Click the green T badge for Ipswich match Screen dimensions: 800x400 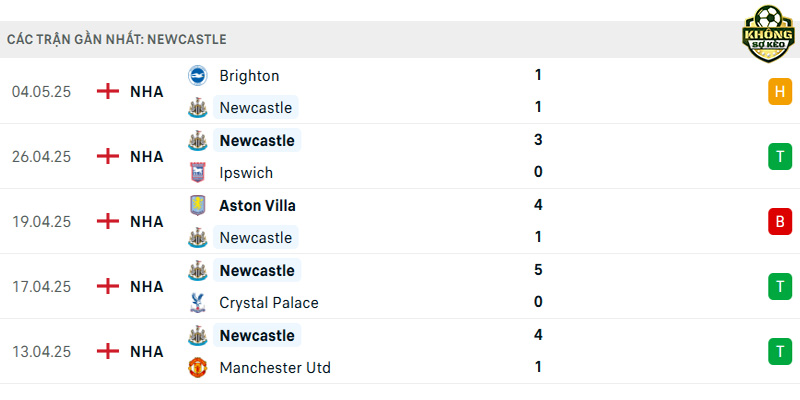(x=780, y=157)
